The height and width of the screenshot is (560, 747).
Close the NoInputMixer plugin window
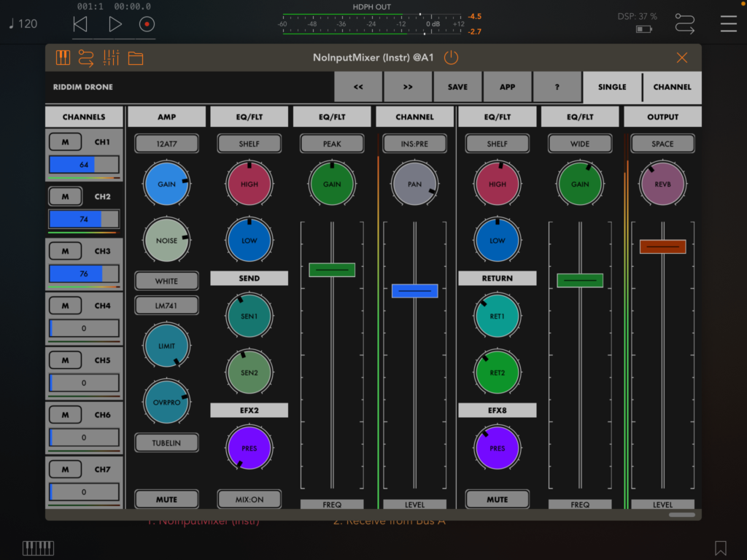pos(682,58)
